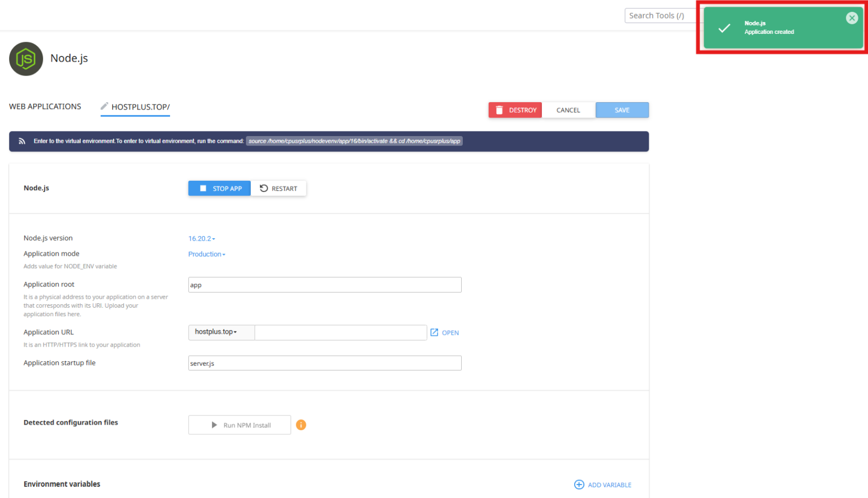Click the Detected configuration files label
Screen dimensions: 868x498
coord(71,422)
